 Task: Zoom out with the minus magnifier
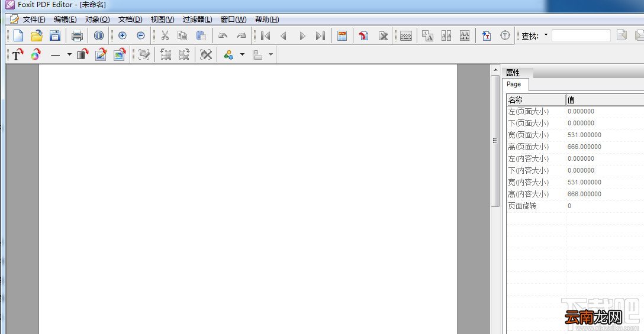click(140, 35)
